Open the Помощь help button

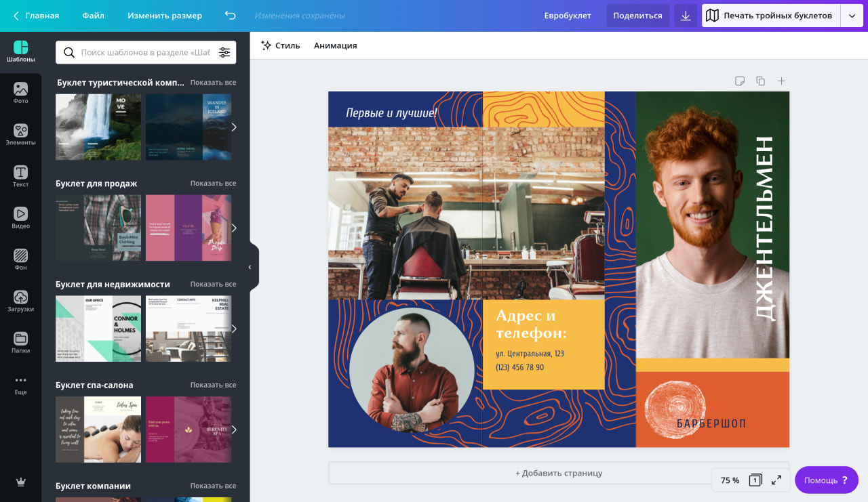pos(826,480)
